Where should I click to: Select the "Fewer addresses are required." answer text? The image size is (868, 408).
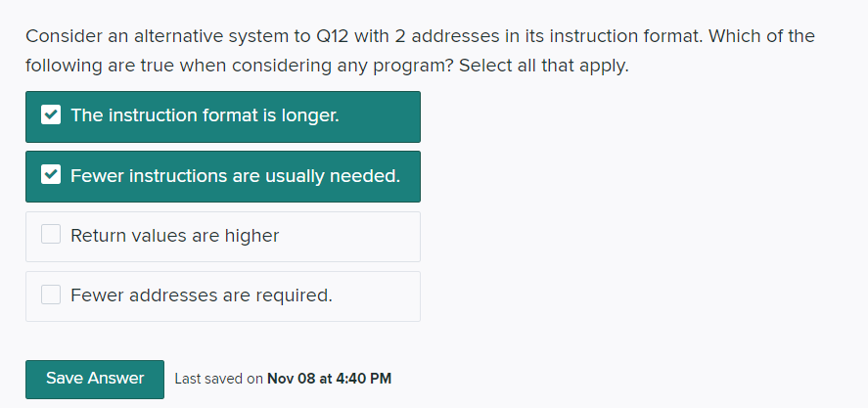point(201,295)
